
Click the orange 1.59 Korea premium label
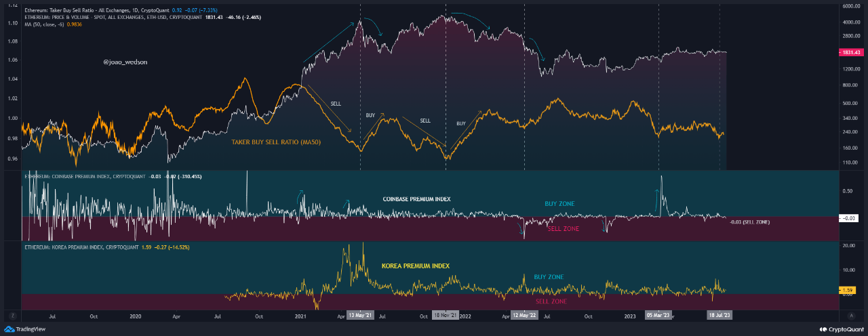(x=850, y=290)
